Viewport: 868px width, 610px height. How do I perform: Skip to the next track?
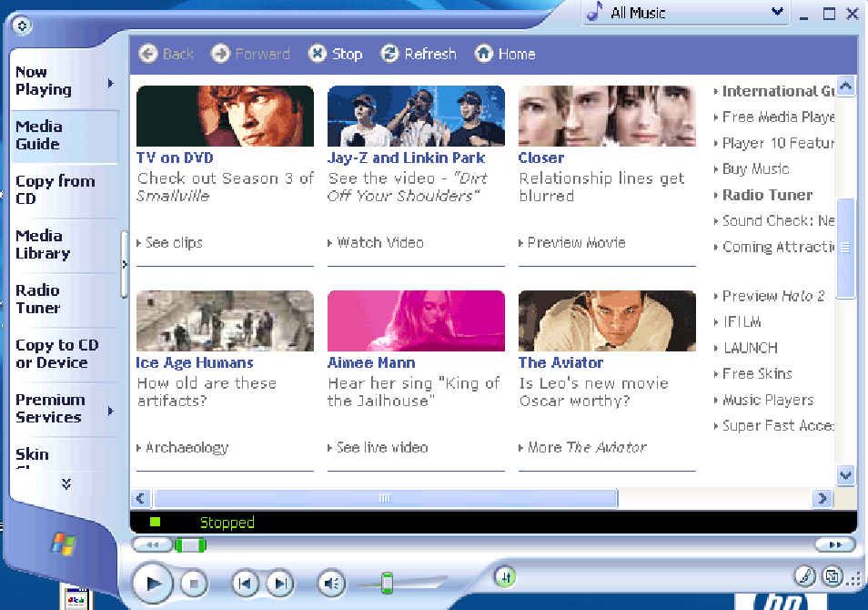(280, 584)
